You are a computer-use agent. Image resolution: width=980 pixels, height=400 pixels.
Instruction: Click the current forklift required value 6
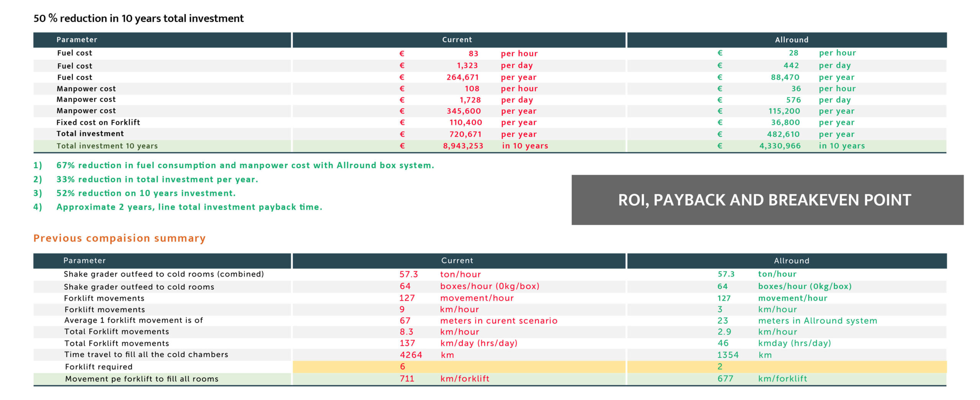click(402, 367)
